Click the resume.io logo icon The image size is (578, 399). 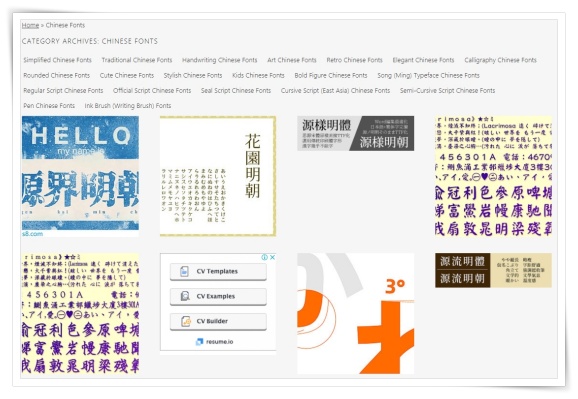(199, 342)
